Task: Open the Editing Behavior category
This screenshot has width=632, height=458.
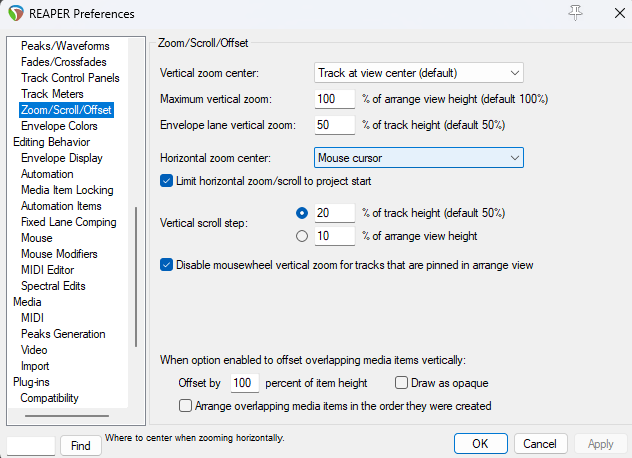Action: click(x=52, y=142)
